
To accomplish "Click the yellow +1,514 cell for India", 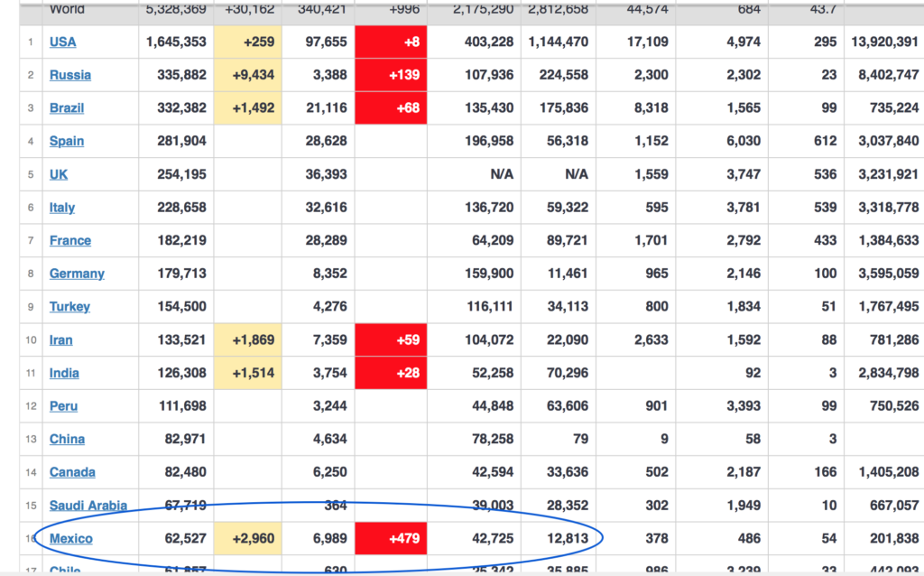I will click(247, 373).
